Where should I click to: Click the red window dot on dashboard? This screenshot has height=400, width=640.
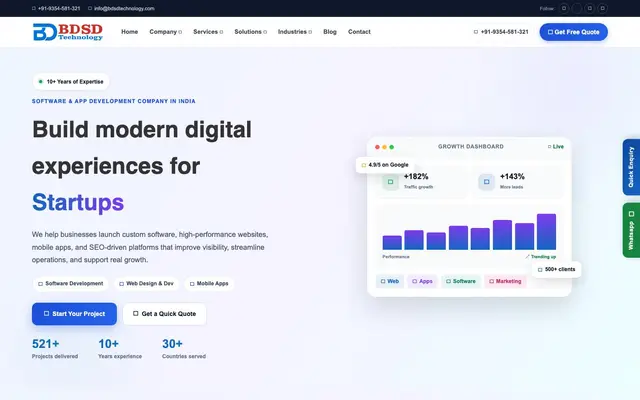tap(377, 147)
